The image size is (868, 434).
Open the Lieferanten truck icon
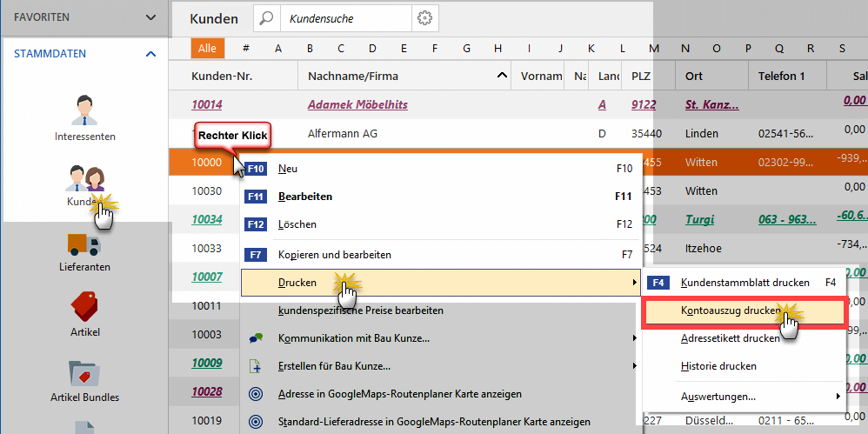click(x=84, y=244)
